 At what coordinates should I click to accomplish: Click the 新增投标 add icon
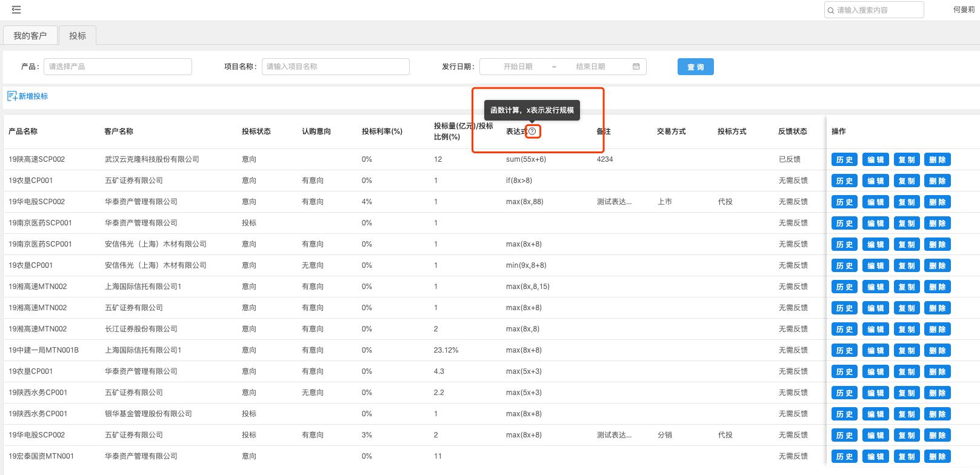click(12, 96)
